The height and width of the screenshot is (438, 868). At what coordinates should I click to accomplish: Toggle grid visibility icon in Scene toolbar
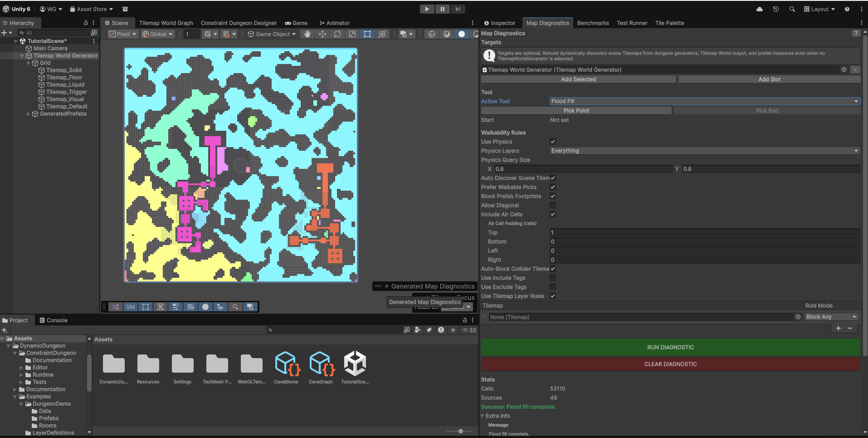click(x=208, y=34)
